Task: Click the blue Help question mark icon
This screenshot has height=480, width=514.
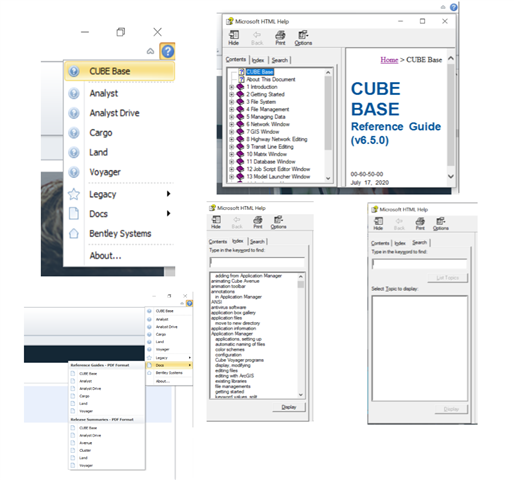Action: click(168, 51)
